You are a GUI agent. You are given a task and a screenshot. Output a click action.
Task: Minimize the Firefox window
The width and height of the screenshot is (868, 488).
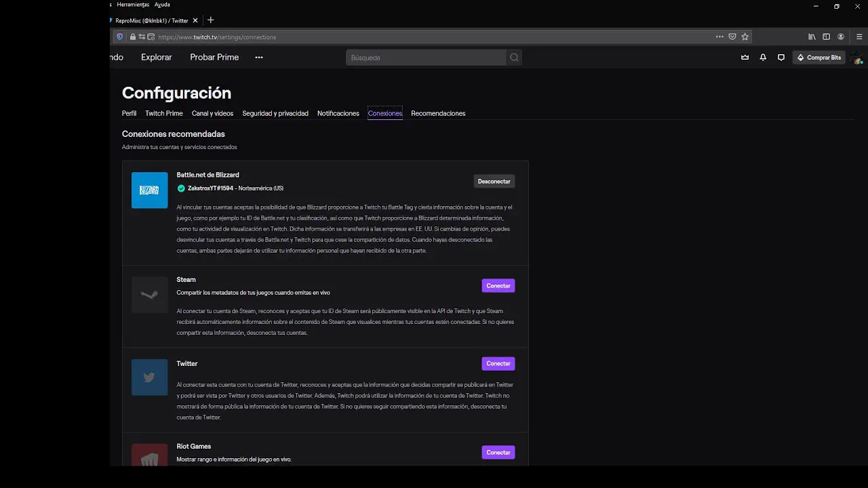[x=816, y=6]
